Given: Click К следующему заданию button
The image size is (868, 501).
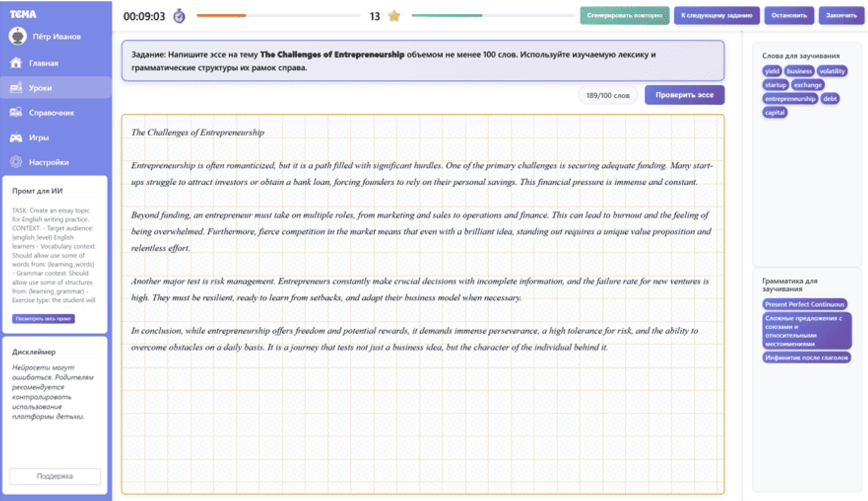Looking at the screenshot, I should click(716, 15).
